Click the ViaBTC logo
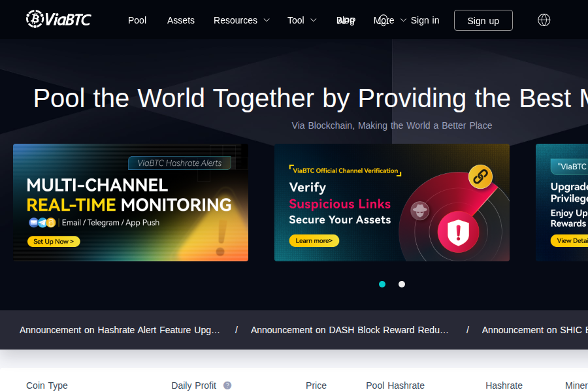The width and height of the screenshot is (588, 392). pyautogui.click(x=58, y=20)
